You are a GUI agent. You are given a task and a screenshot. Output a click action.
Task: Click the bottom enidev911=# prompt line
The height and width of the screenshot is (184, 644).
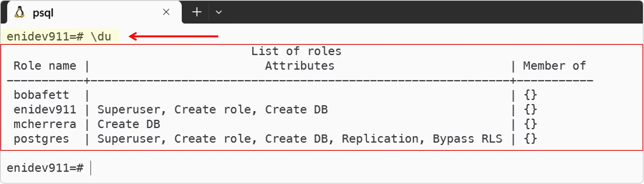click(45, 168)
